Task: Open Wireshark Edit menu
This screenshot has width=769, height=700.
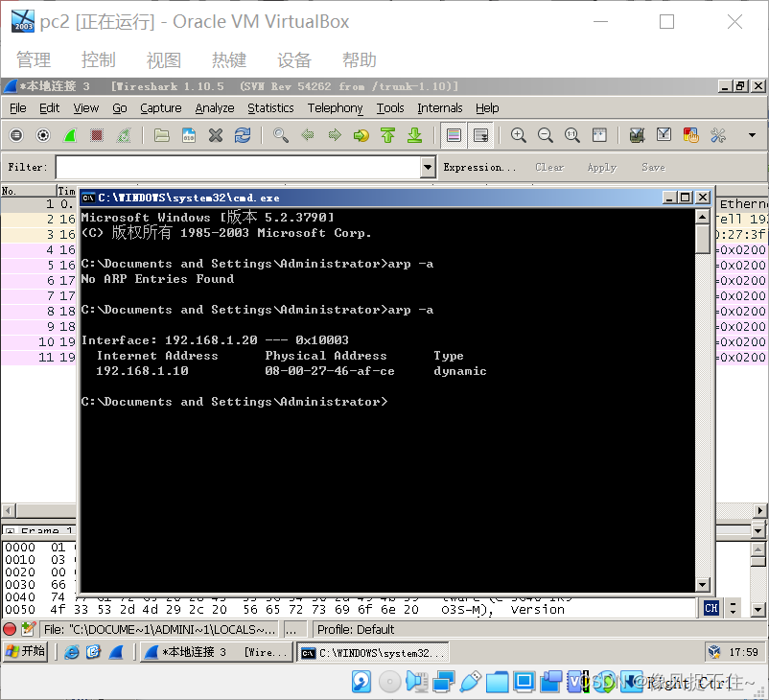Action: point(50,108)
